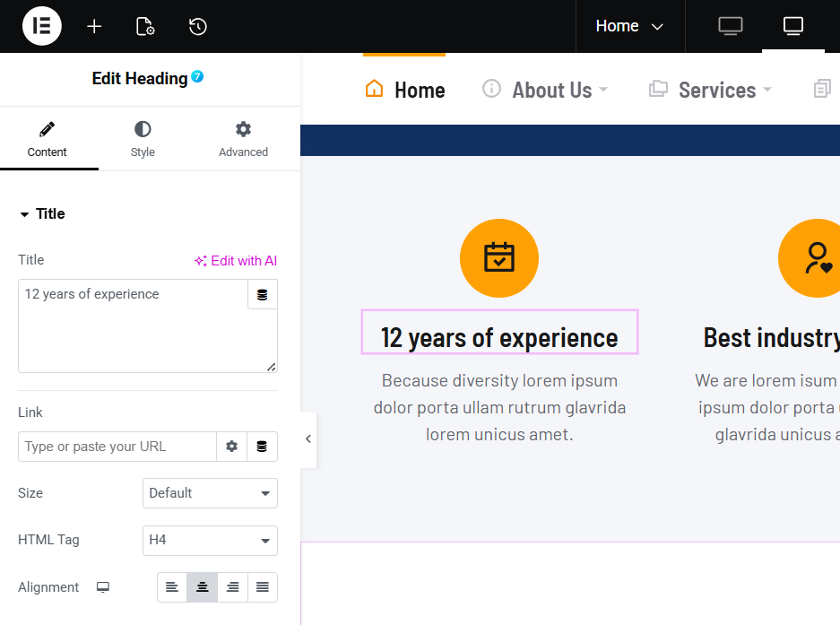Open the HTML Tag dropdown
840x625 pixels.
click(210, 540)
